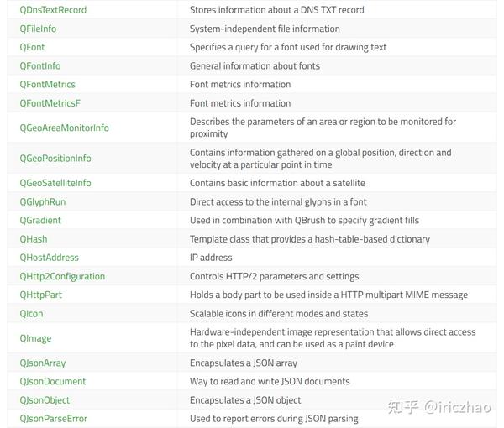Open the QHostAddress link
Screen dimensions: 504x428
tap(50, 258)
